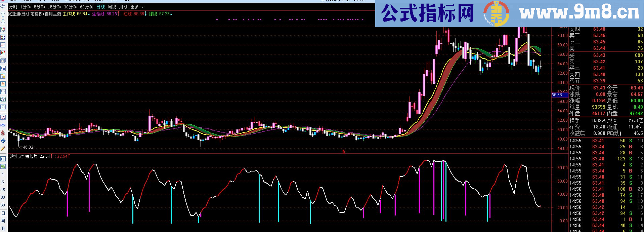This screenshot has width=644, height=232.
Task: Click the red S sidebar icon
Action: click(3, 133)
